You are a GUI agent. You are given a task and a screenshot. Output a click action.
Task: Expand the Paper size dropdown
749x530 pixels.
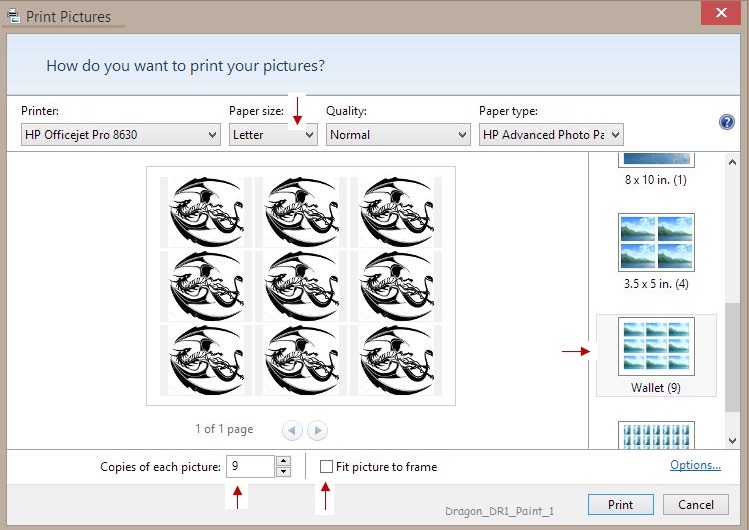point(273,135)
